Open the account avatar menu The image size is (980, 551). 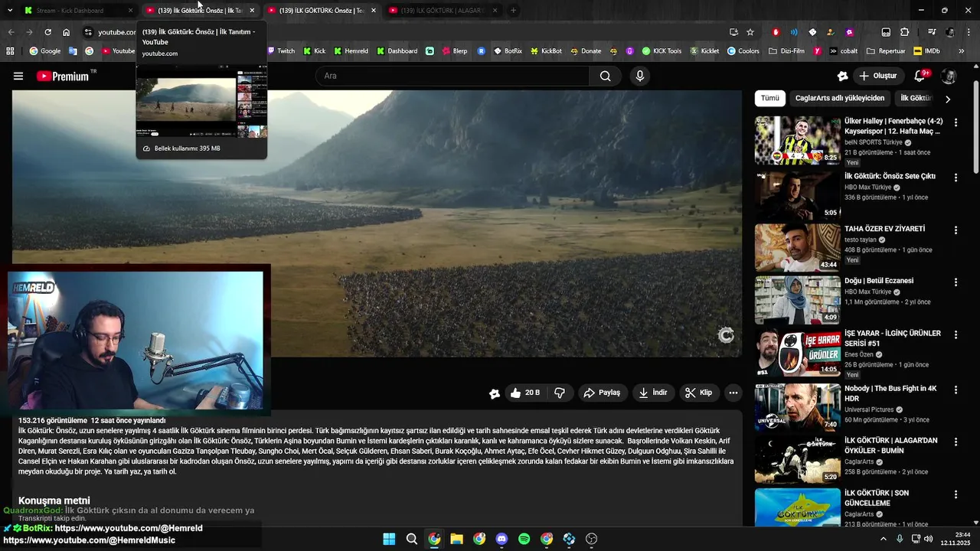click(x=949, y=76)
